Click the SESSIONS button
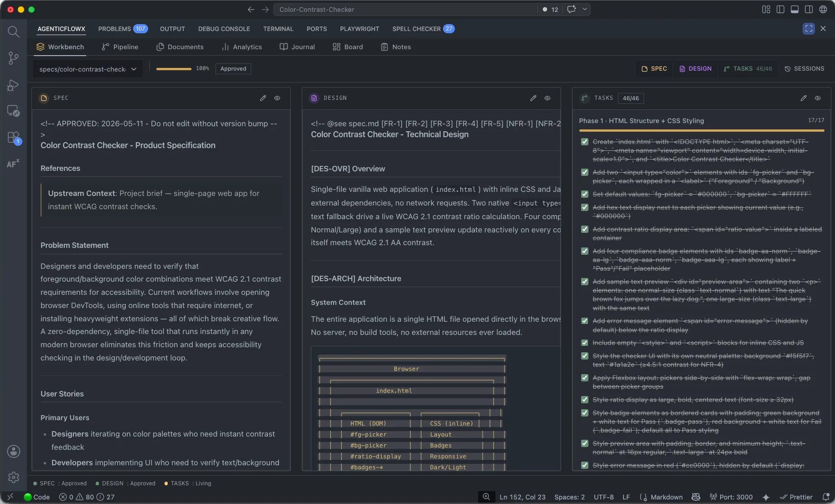 pos(804,69)
